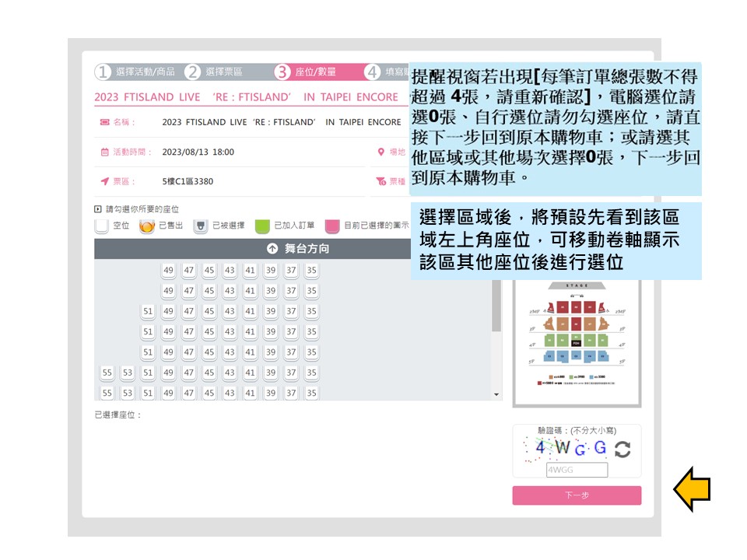The width and height of the screenshot is (747, 560).
Task: Click the tag icon next to 票種
Action: (x=381, y=181)
